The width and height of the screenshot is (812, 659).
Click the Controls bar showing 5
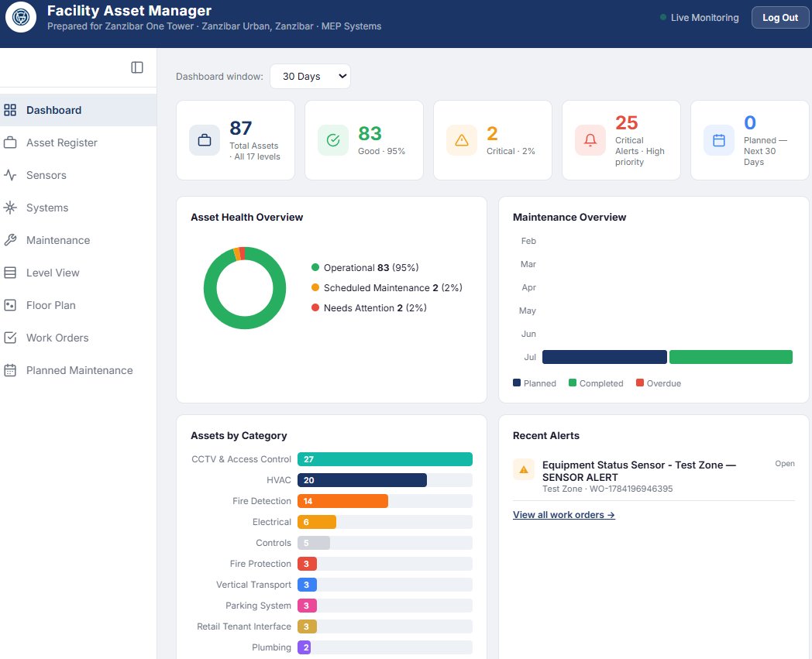[314, 543]
